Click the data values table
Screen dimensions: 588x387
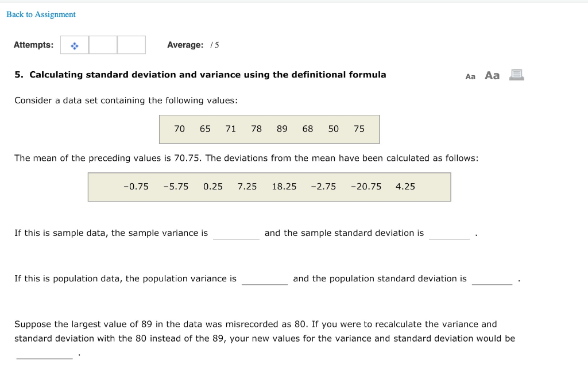coord(269,129)
